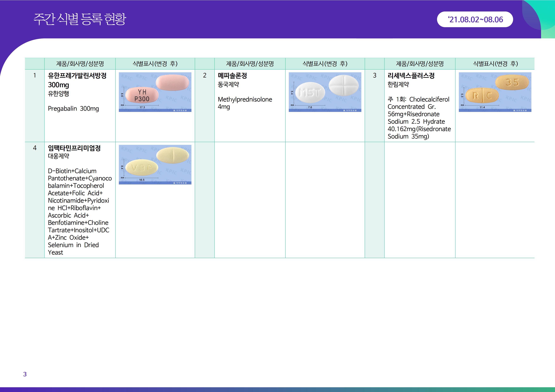Click company name 대웅제약

click(59, 156)
